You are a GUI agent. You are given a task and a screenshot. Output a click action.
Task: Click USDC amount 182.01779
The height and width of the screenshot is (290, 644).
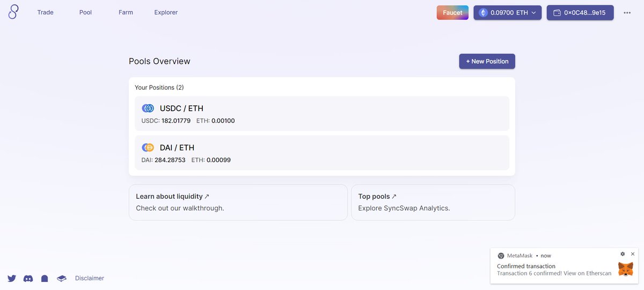tap(176, 121)
